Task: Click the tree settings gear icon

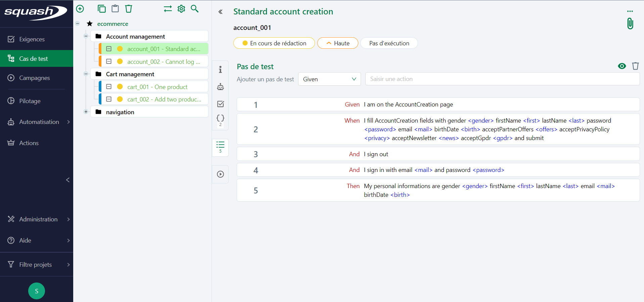Action: pyautogui.click(x=181, y=9)
